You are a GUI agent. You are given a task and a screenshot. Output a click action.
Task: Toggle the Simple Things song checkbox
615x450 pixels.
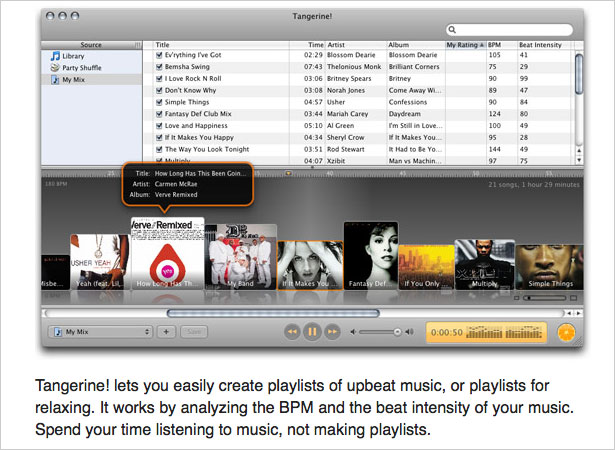pyautogui.click(x=159, y=102)
